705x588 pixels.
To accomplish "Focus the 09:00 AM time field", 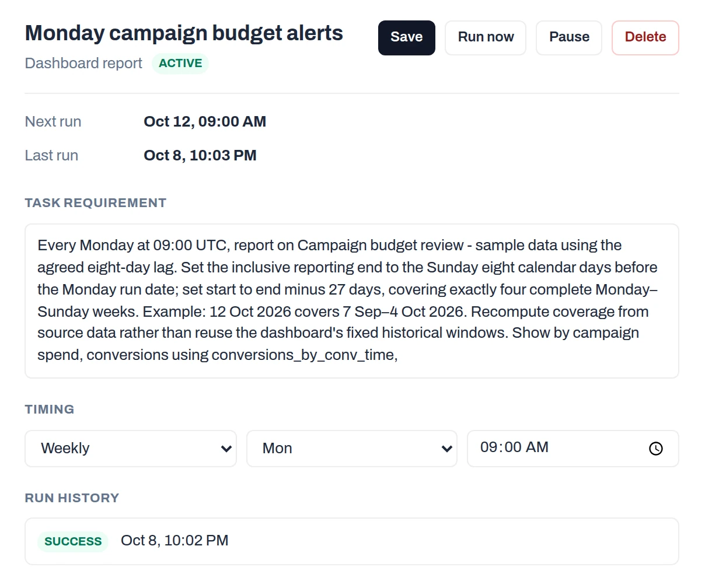I will tap(573, 449).
